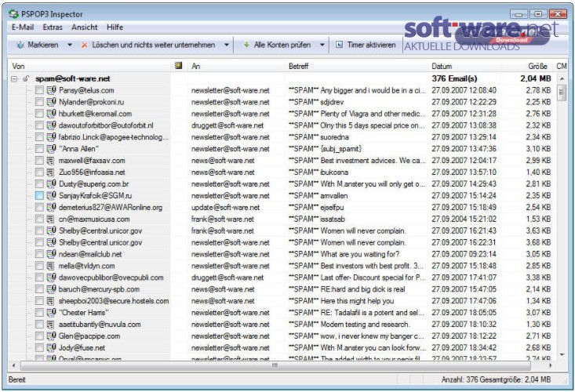
Task: Click the horizontal scrollbar left arrow
Action: (14, 365)
